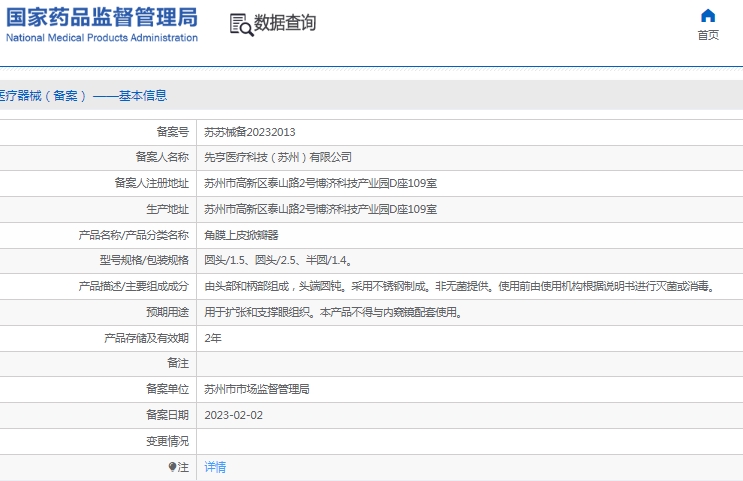Click the 备案日期 field label

coord(168,415)
